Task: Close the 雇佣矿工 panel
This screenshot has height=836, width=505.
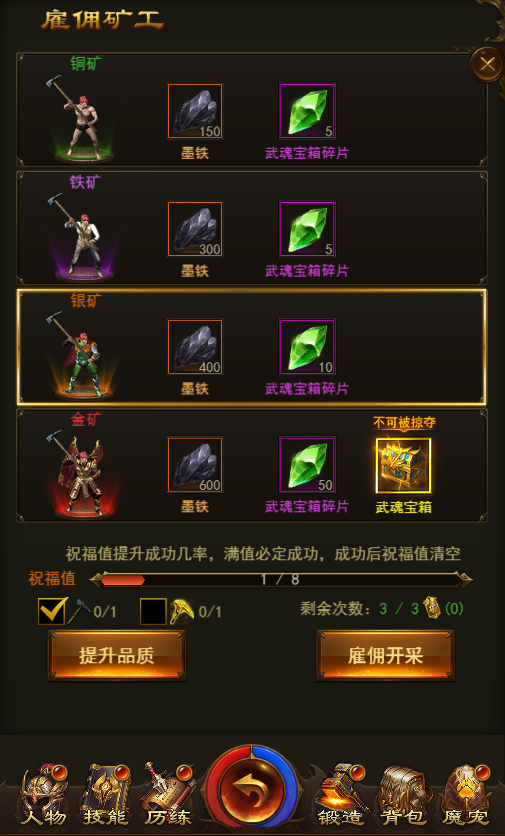Action: tap(486, 65)
